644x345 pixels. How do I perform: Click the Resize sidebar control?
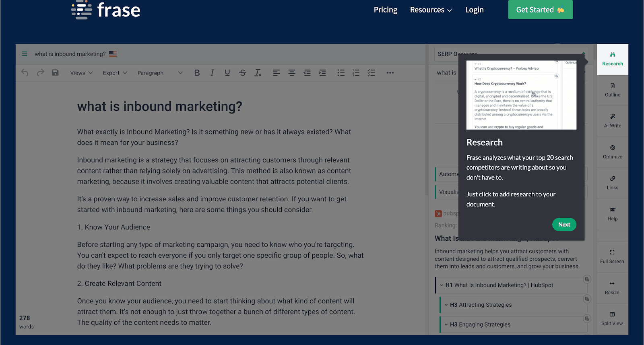612,288
